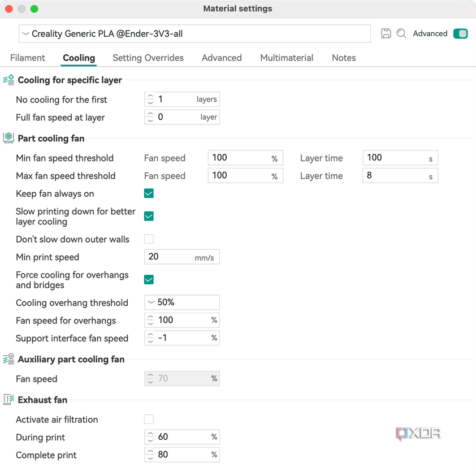This screenshot has width=476, height=476.
Task: Click the save preset floppy disk icon
Action: 386,33
